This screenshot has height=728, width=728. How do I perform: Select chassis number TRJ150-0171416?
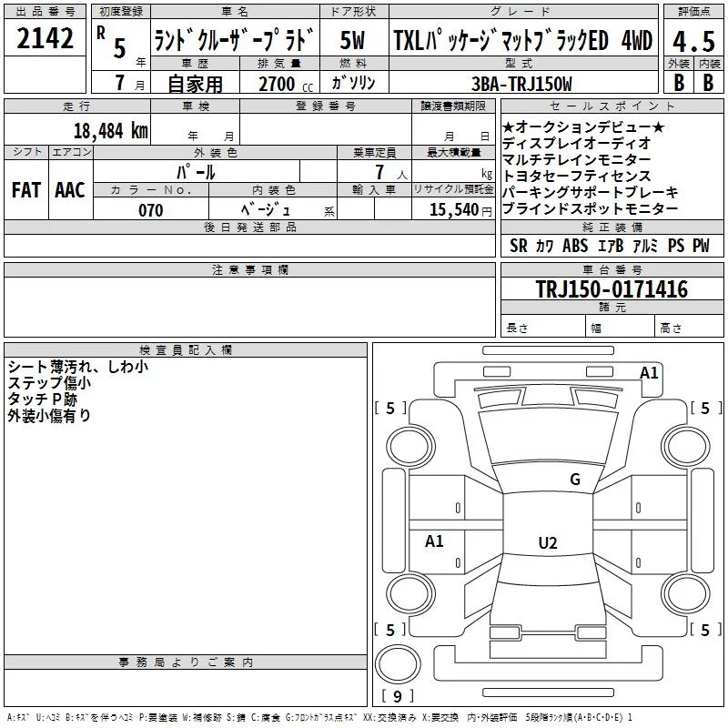(612, 289)
